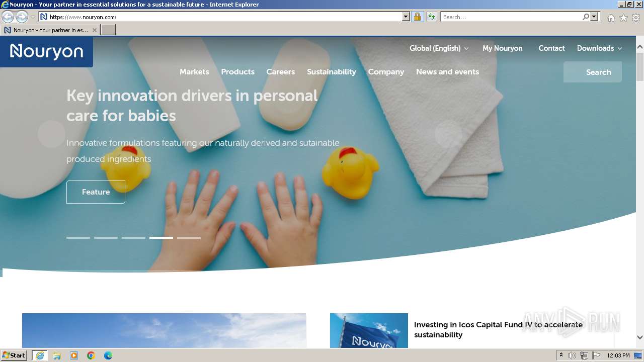Open My Nouryon link
This screenshot has height=362, width=644.
coord(502,48)
